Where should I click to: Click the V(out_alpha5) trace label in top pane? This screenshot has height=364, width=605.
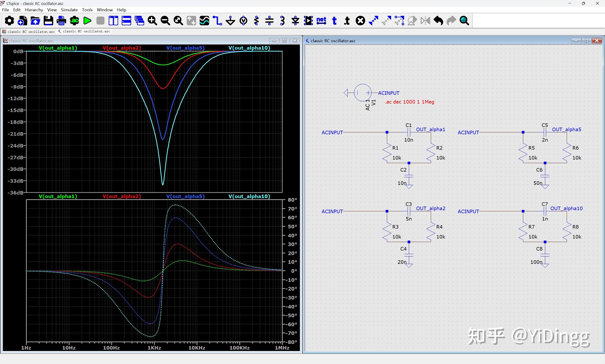[185, 48]
